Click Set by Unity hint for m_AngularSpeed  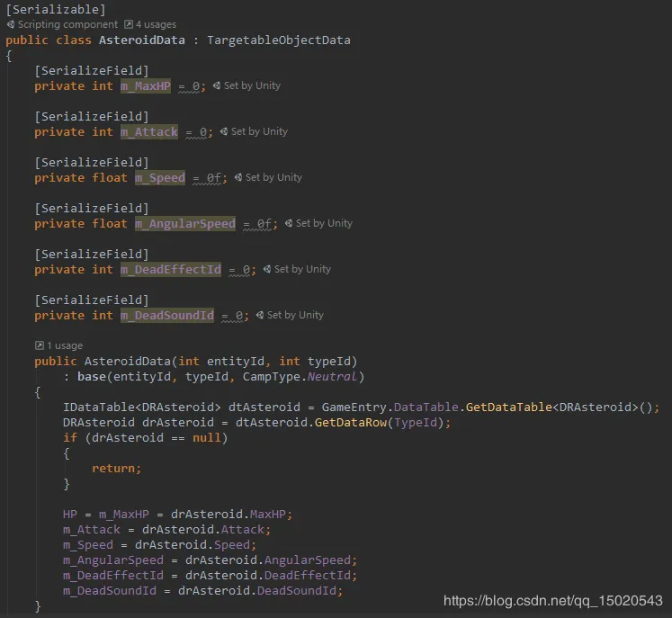324,223
